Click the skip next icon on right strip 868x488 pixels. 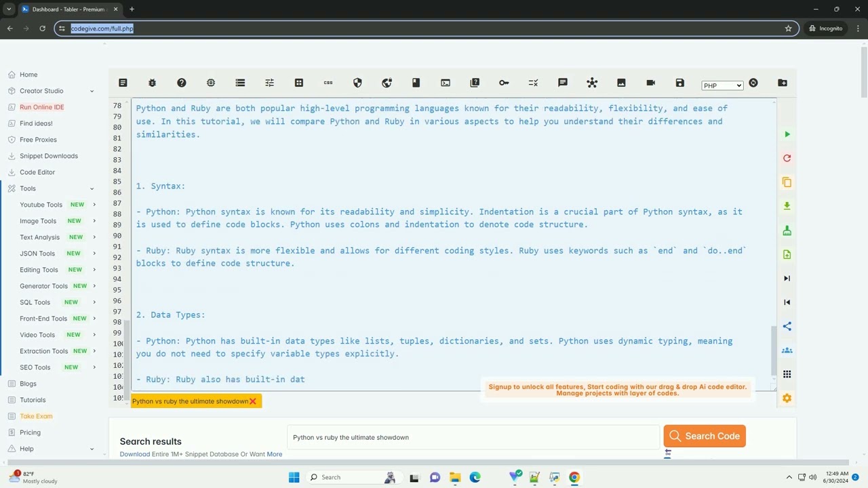pos(787,279)
